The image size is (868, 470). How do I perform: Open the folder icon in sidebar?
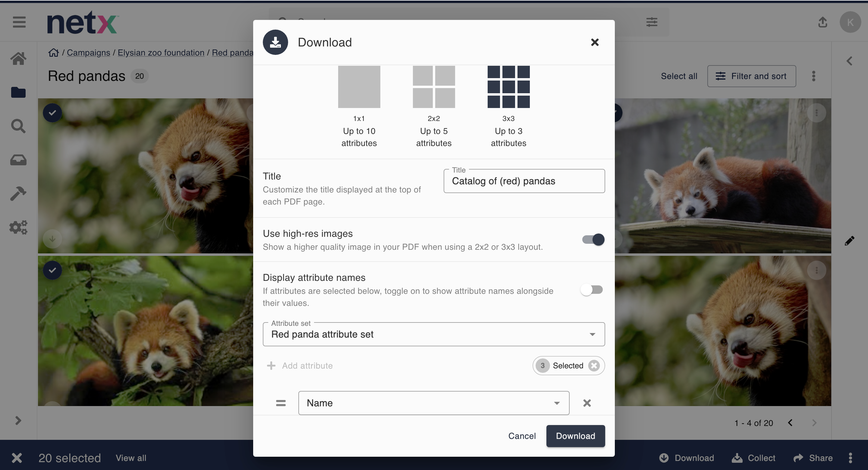tap(18, 92)
